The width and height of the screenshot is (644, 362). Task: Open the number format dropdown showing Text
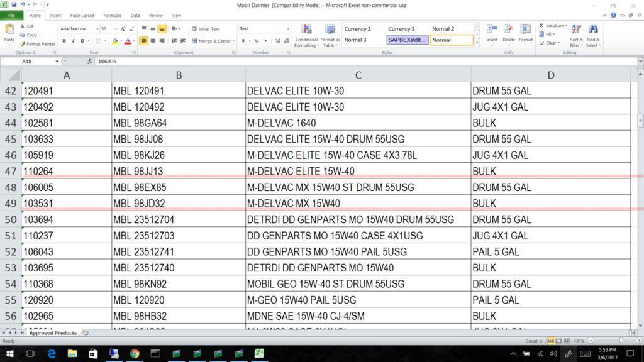pyautogui.click(x=288, y=29)
